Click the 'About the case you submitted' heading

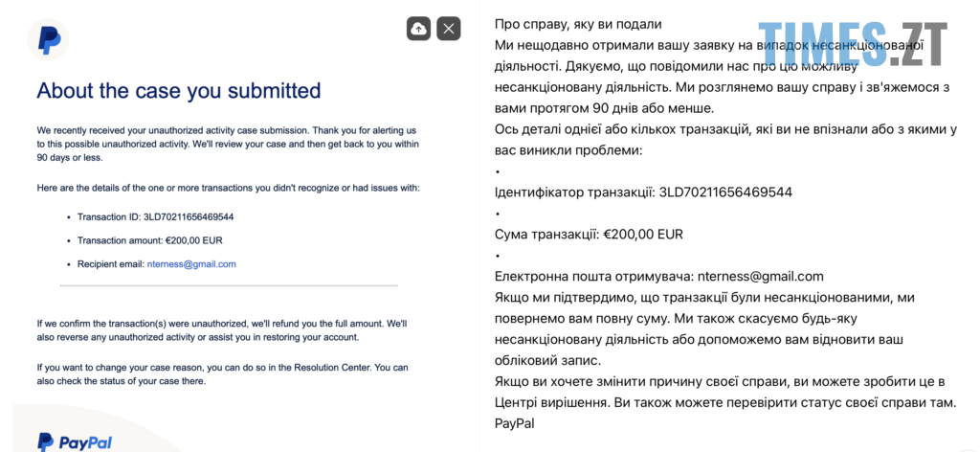pos(179,91)
